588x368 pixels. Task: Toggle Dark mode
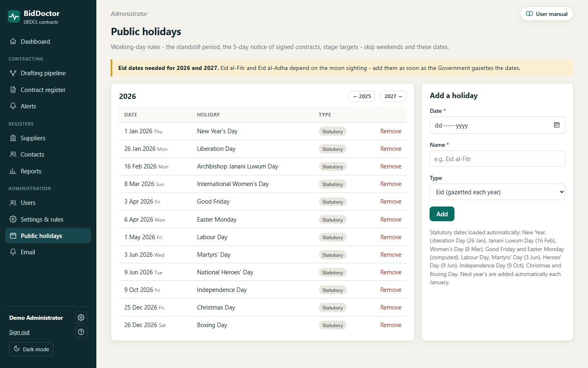[31, 349]
